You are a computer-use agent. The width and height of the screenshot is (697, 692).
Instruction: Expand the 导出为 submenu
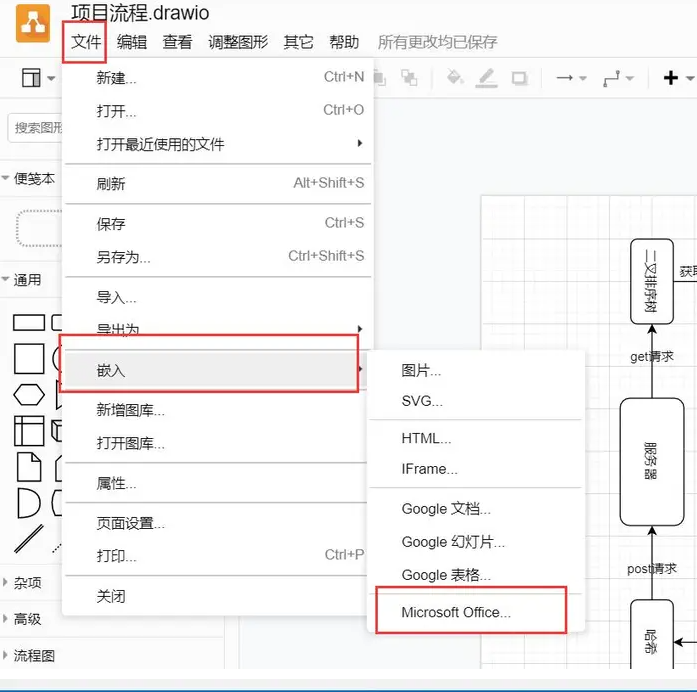(218, 330)
